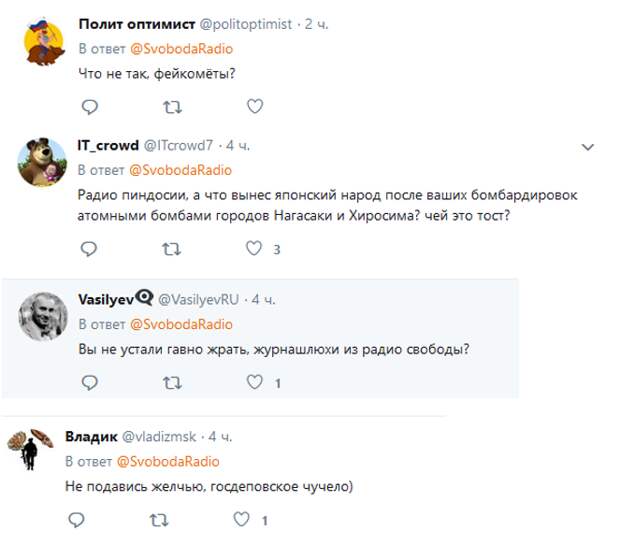Open the IT_crowd username link
This screenshot has height=545, width=620.
(108, 146)
